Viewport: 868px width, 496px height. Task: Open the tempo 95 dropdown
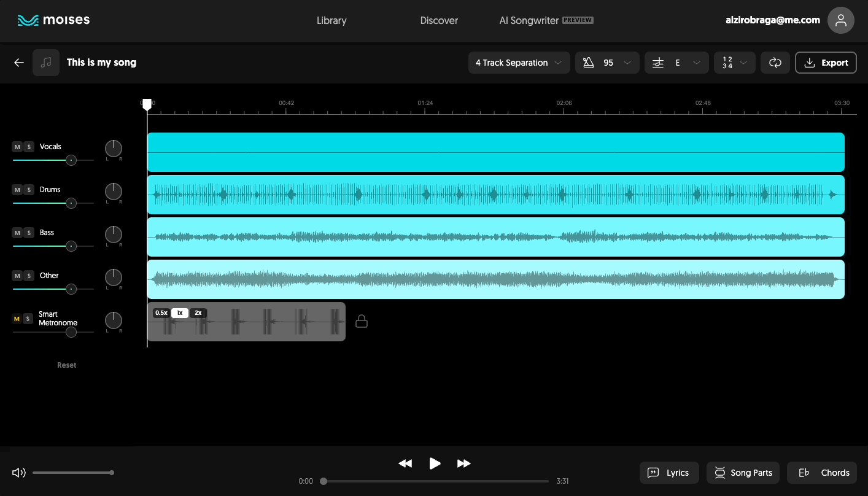point(607,63)
